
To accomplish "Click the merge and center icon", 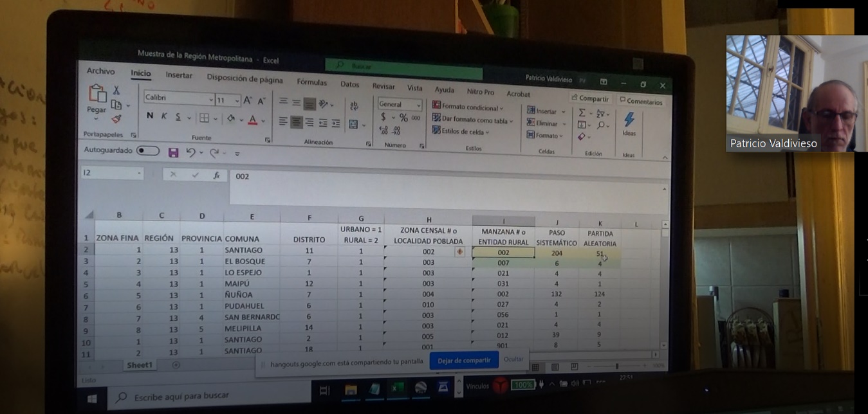I will (x=353, y=124).
